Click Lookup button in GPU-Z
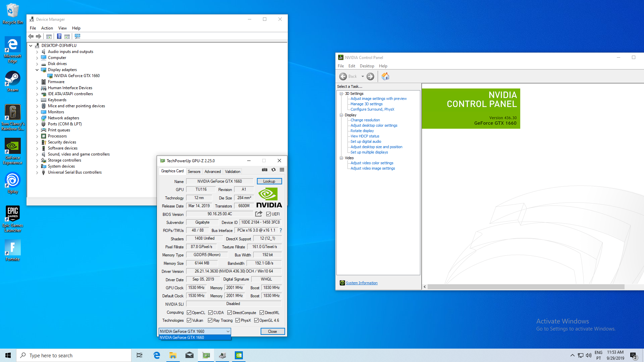 pos(269,181)
